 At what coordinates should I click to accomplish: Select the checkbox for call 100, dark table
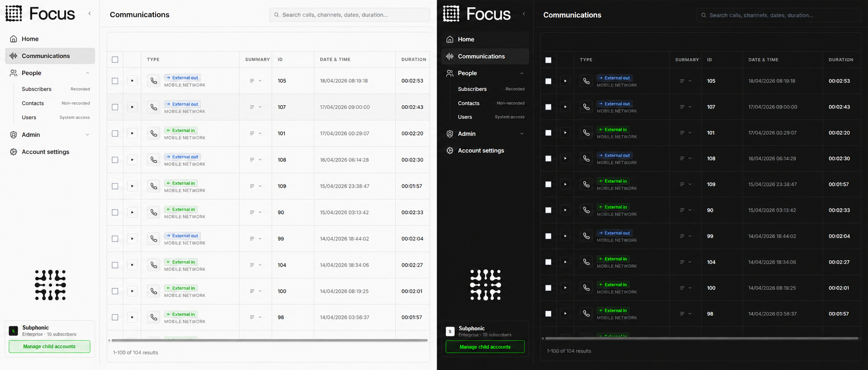[548, 288]
